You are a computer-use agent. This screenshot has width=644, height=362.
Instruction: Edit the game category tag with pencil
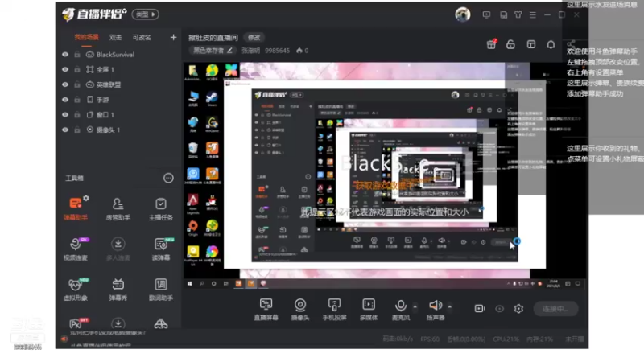(x=229, y=50)
